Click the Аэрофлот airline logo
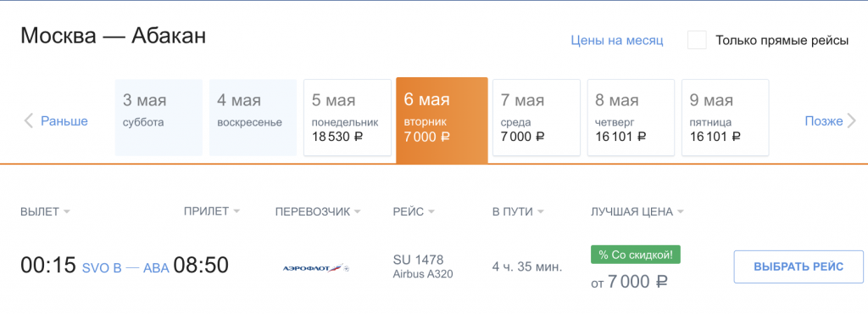 tap(316, 268)
